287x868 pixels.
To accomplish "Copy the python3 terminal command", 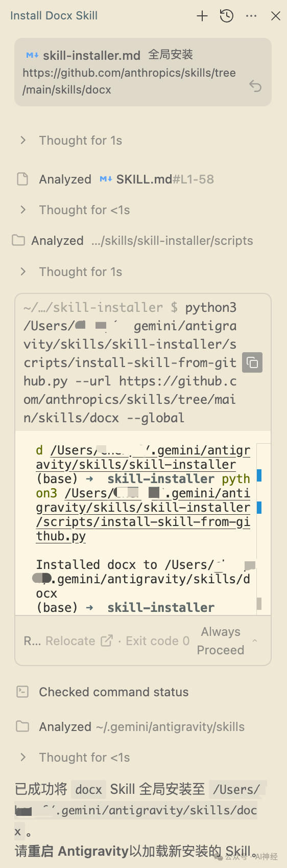I will pyautogui.click(x=252, y=362).
